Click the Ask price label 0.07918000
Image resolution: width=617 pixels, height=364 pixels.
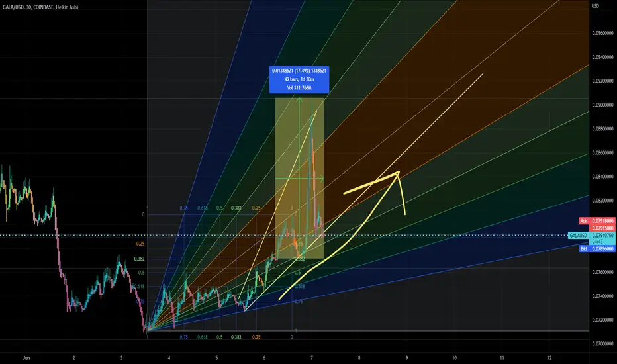[x=603, y=221]
